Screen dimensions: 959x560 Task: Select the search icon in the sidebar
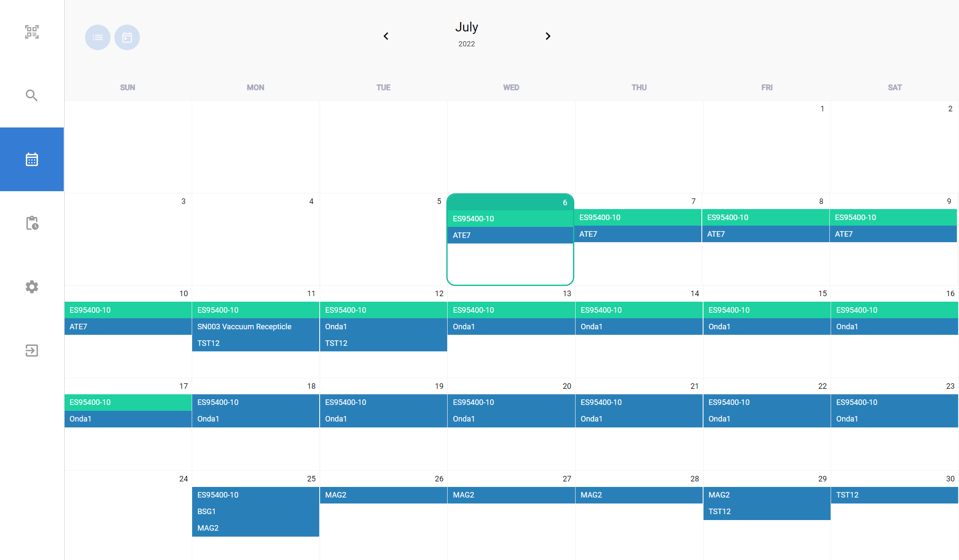[x=32, y=95]
